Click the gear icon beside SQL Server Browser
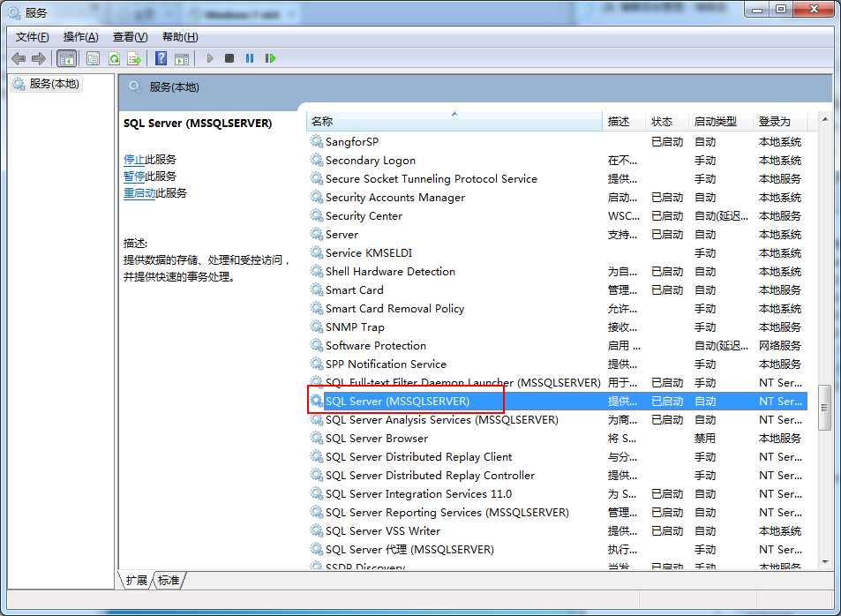The width and height of the screenshot is (841, 616). 317,438
